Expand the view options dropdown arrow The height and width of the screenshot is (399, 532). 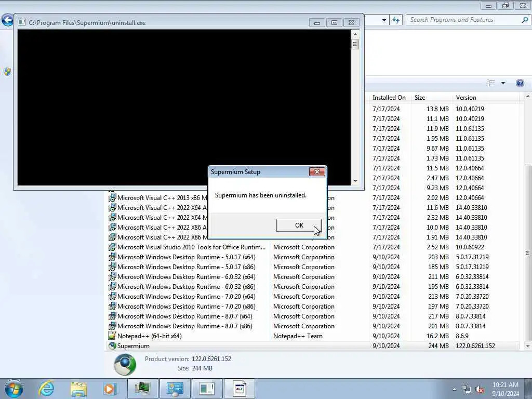click(x=503, y=83)
